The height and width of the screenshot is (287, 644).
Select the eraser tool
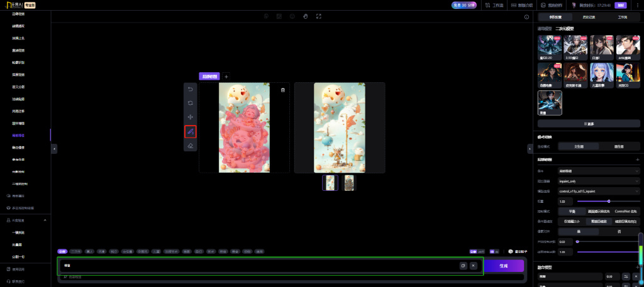coord(190,146)
